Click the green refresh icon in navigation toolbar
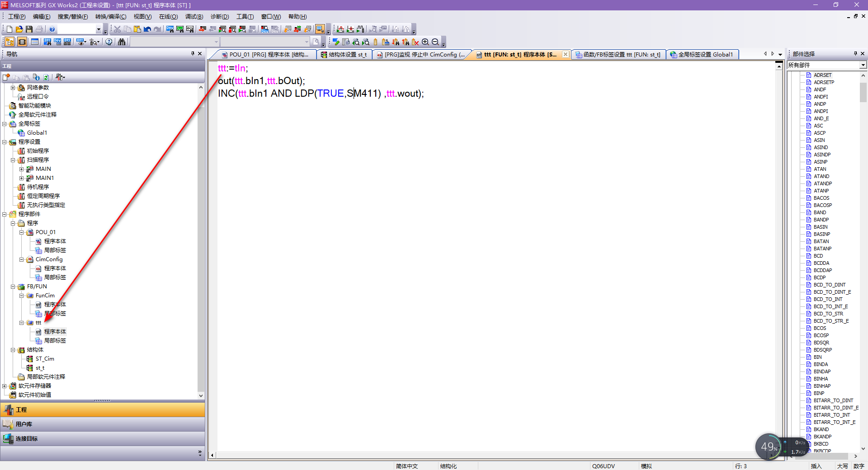 (x=46, y=77)
